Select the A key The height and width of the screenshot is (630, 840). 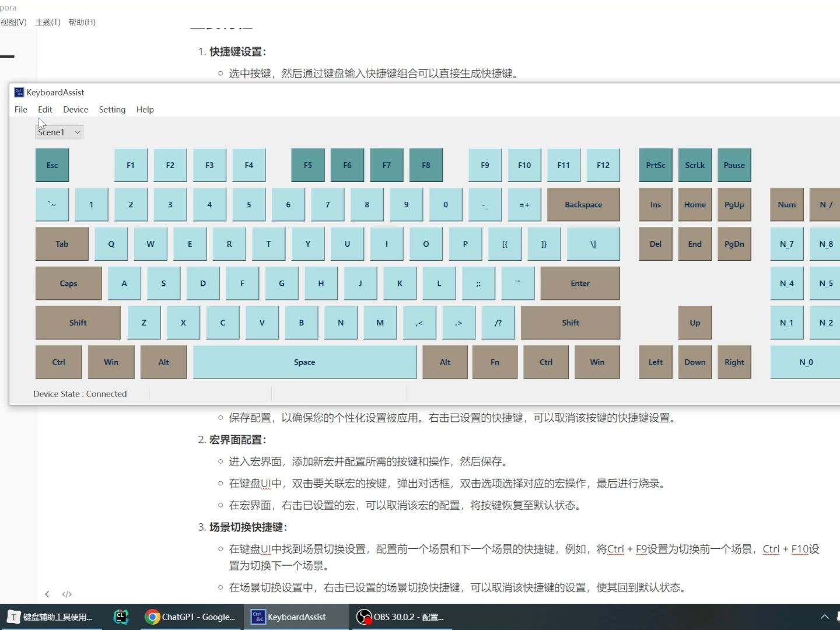(124, 283)
